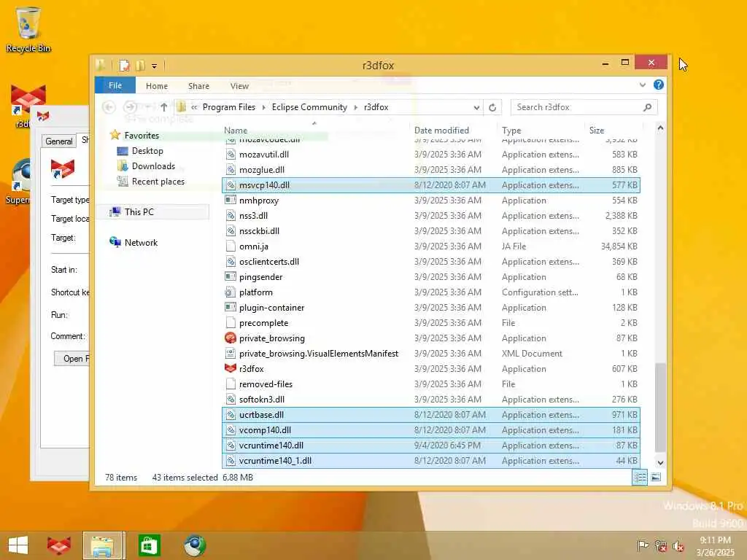Select Favorites in the navigation pane
This screenshot has width=747, height=560.
(142, 135)
